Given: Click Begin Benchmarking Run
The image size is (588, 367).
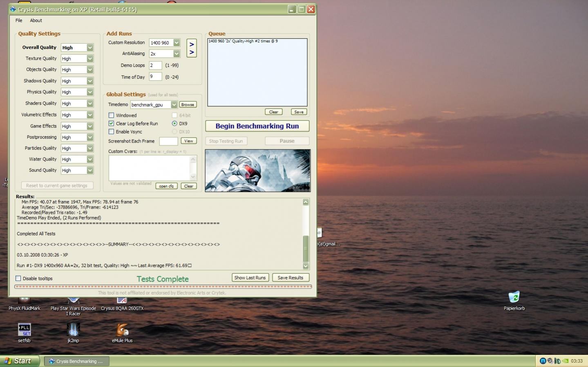Looking at the screenshot, I should [257, 126].
